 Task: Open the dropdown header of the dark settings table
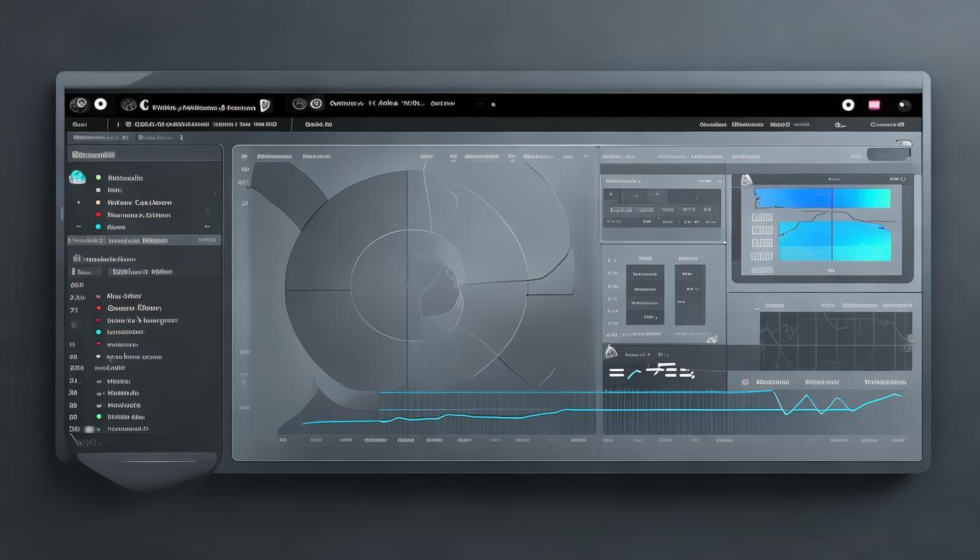[x=662, y=180]
